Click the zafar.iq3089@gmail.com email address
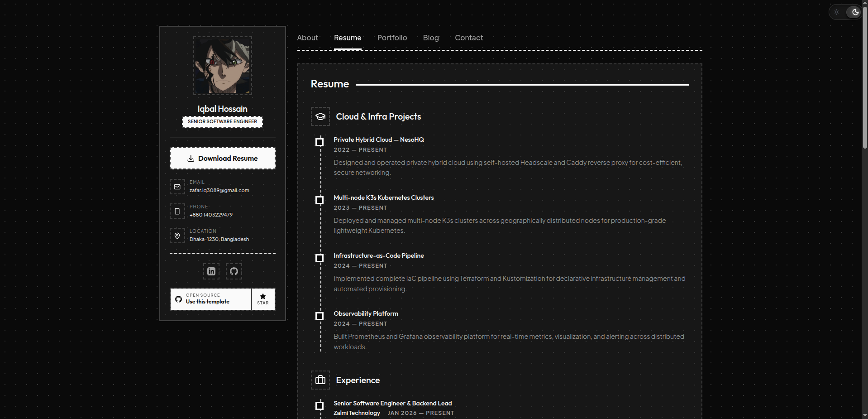The image size is (868, 419). [219, 190]
